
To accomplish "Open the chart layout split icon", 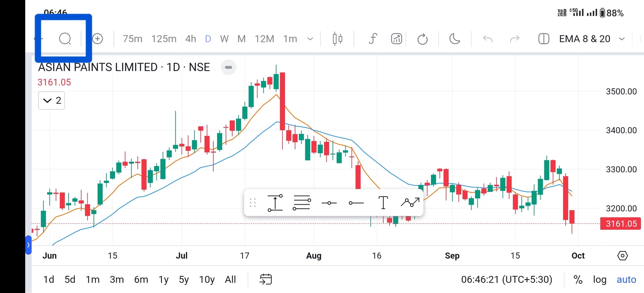I will pyautogui.click(x=544, y=39).
